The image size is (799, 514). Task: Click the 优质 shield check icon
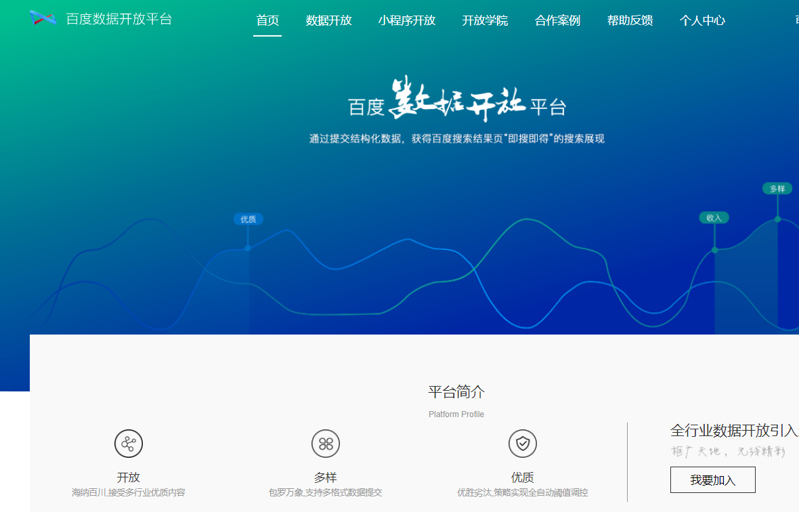522,444
